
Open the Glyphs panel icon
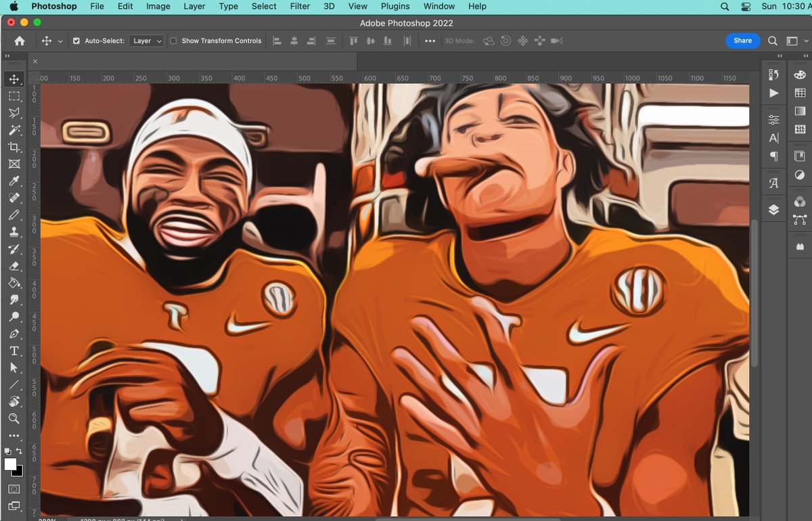click(x=774, y=183)
